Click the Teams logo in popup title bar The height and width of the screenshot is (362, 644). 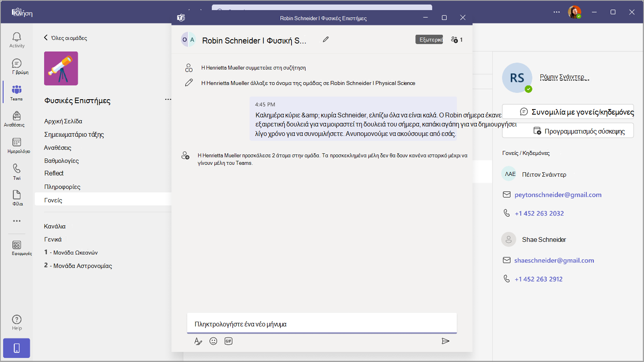coord(181,18)
